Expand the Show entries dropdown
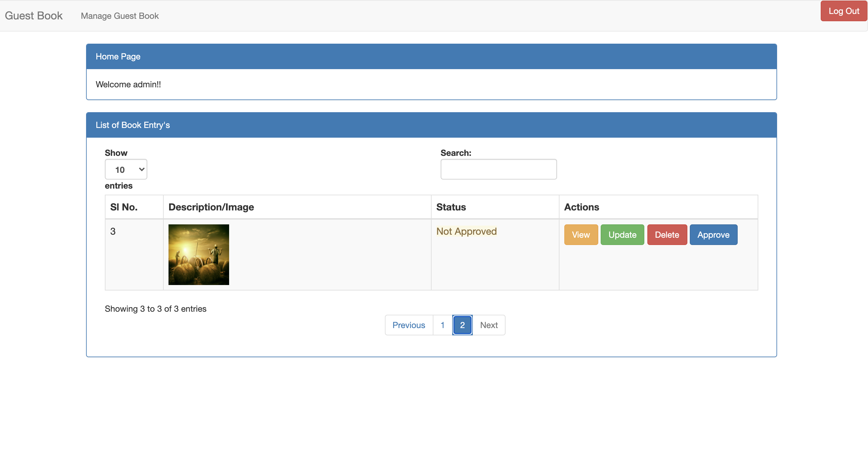Image resolution: width=868 pixels, height=453 pixels. point(126,169)
